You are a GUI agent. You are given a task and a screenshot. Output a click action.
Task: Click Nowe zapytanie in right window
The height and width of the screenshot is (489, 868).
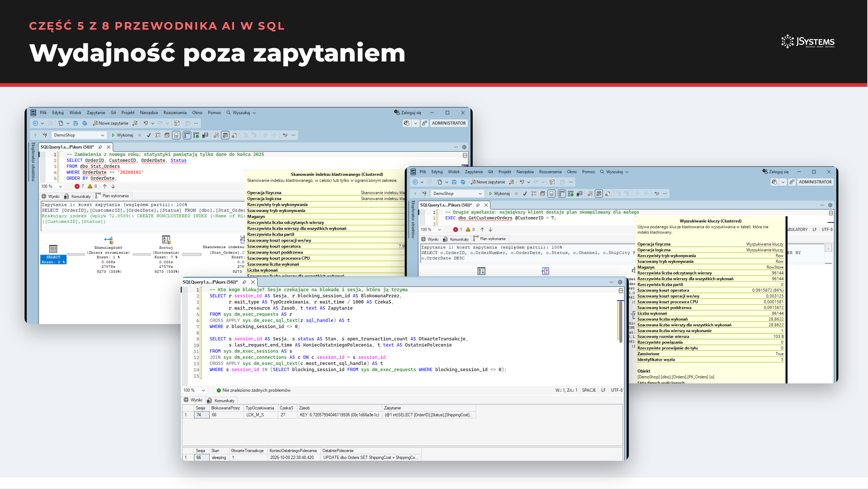click(x=488, y=182)
